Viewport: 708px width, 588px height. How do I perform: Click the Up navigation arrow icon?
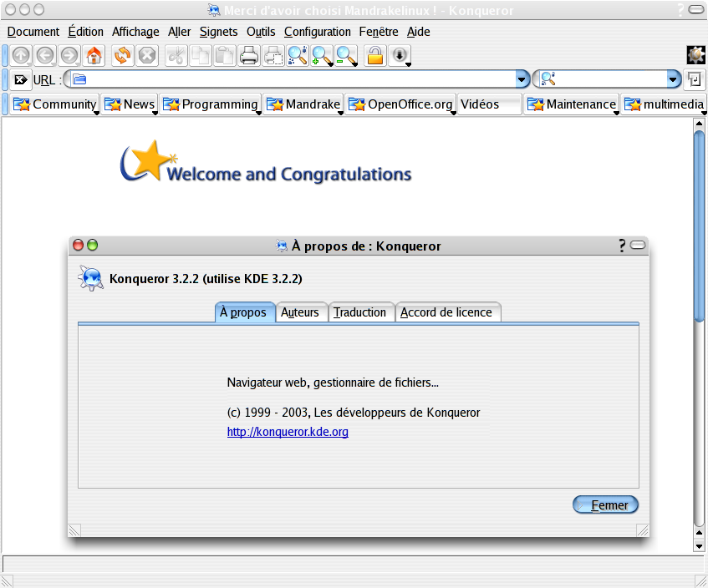[21, 55]
